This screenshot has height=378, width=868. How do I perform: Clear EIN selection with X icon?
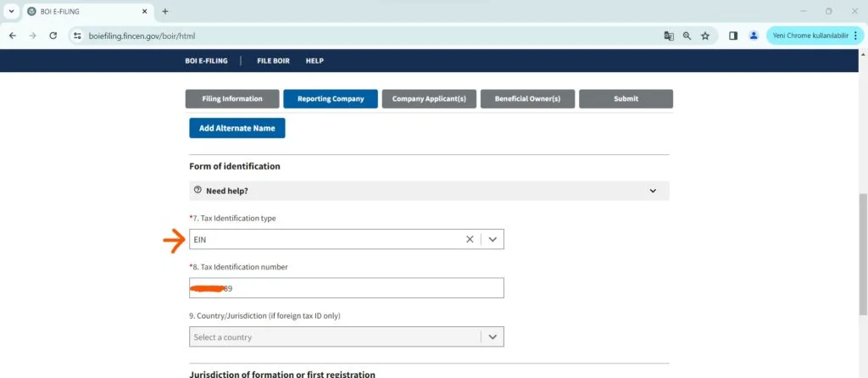click(470, 240)
